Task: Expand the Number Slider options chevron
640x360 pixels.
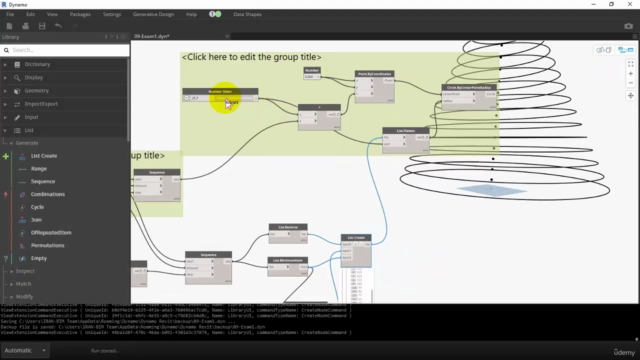Action: coord(187,98)
